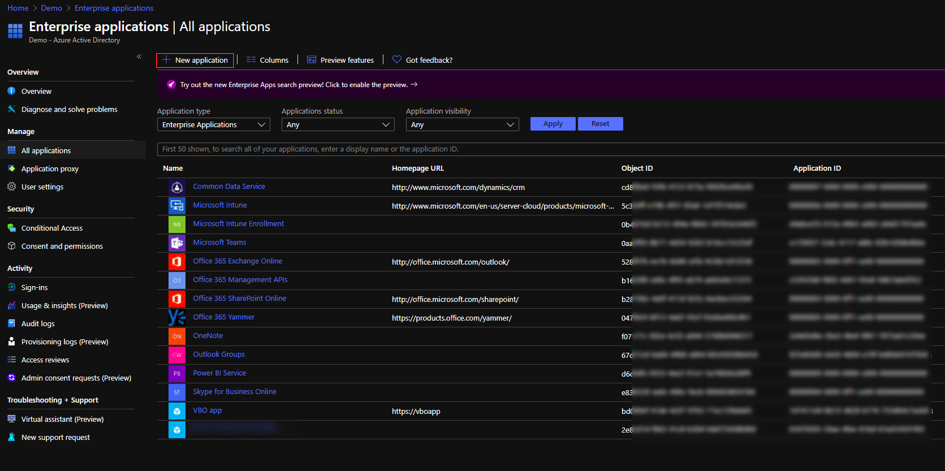The image size is (945, 471).
Task: Click the Consent and permissions cube icon
Action: coord(11,246)
